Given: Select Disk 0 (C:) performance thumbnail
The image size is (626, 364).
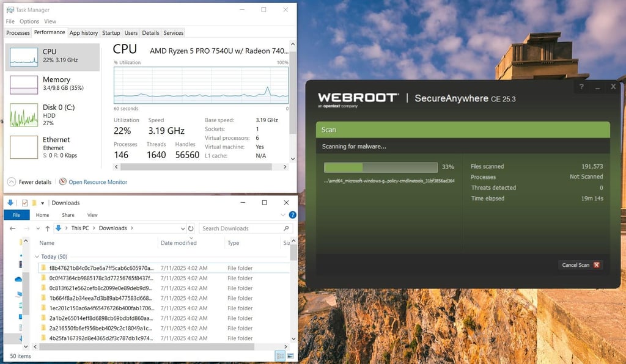Looking at the screenshot, I should pos(24,115).
